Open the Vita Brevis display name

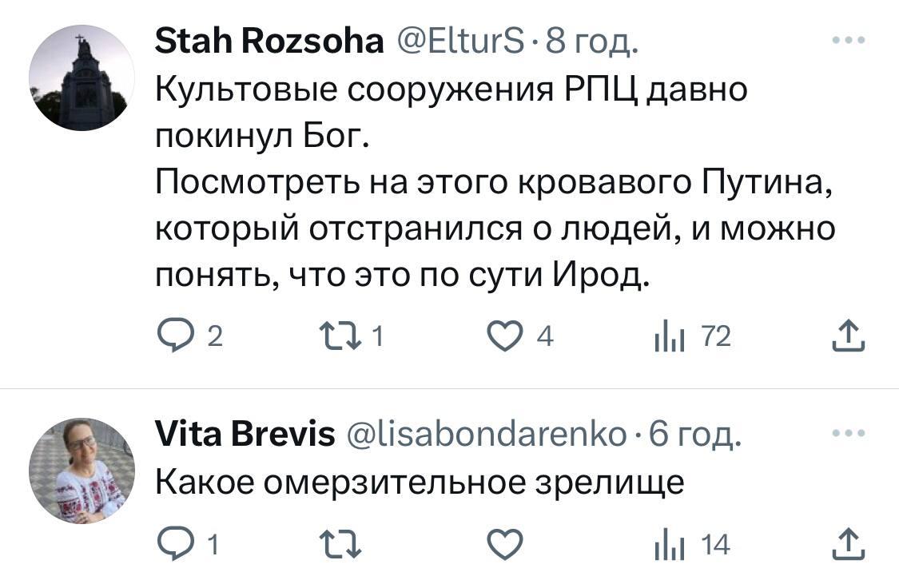[245, 434]
